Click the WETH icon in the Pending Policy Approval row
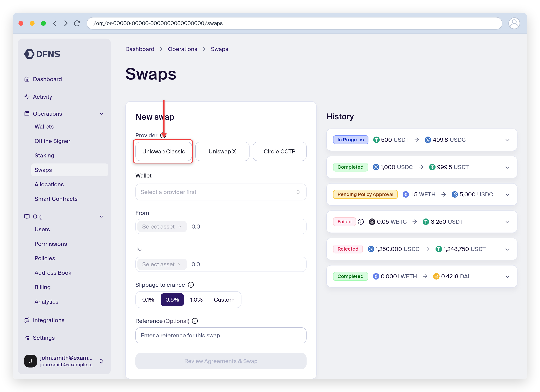Screen dimensions: 540x392 click(x=405, y=194)
